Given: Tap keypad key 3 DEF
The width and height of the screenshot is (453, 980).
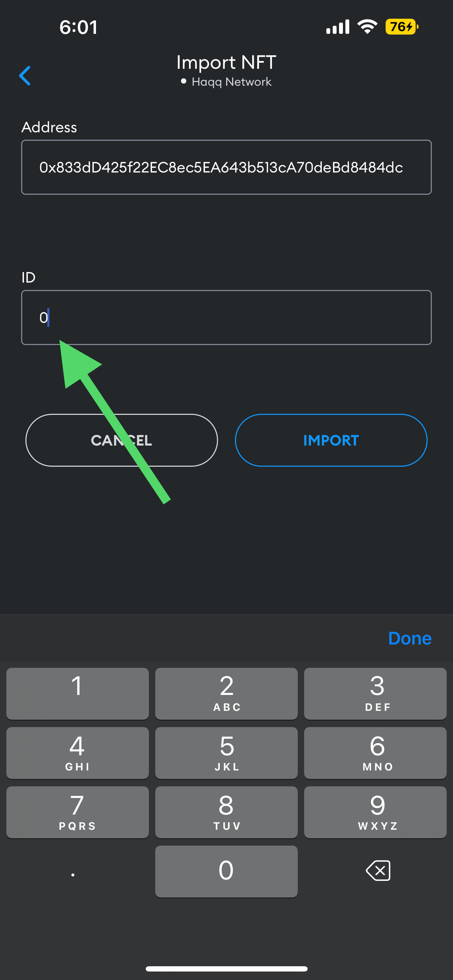Looking at the screenshot, I should [375, 694].
